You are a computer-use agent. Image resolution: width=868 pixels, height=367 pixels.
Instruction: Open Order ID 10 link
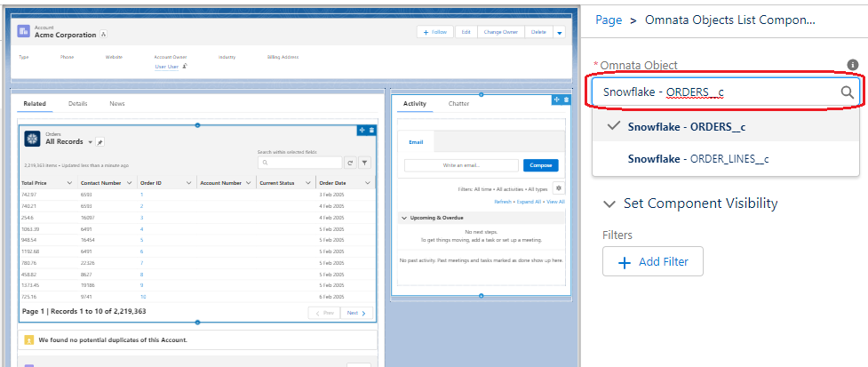[143, 297]
